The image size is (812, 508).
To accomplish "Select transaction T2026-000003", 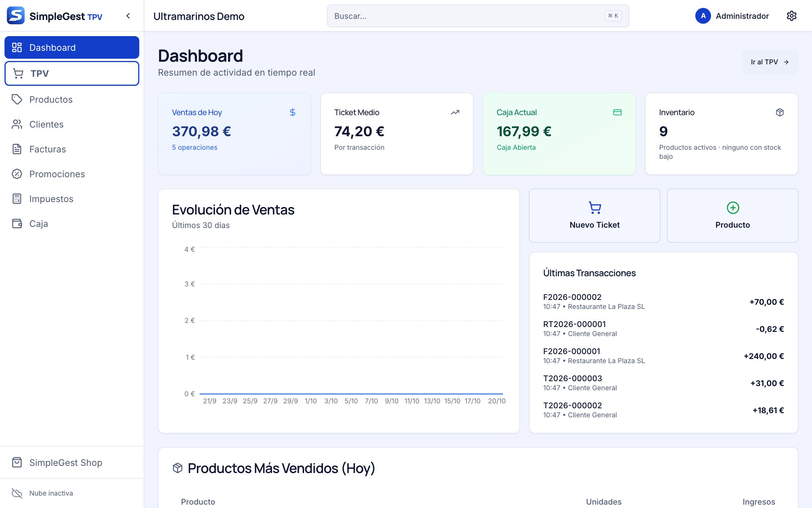I will pos(663,383).
